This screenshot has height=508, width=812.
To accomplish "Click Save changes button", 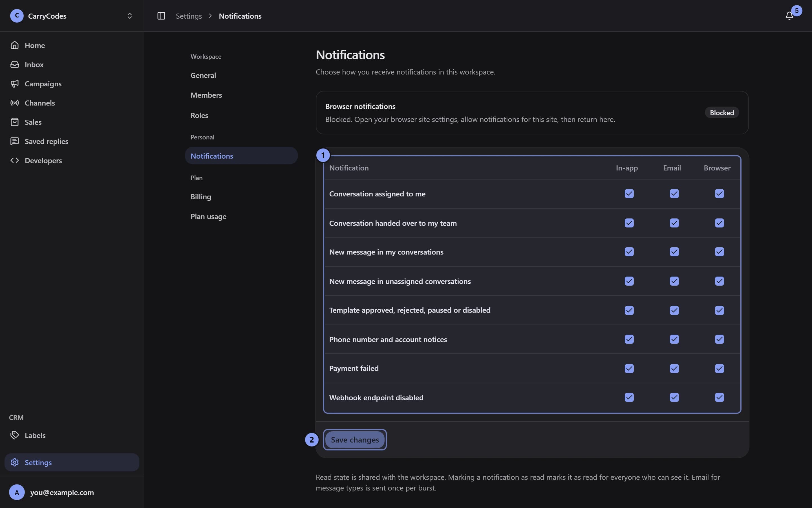I will coord(355,439).
